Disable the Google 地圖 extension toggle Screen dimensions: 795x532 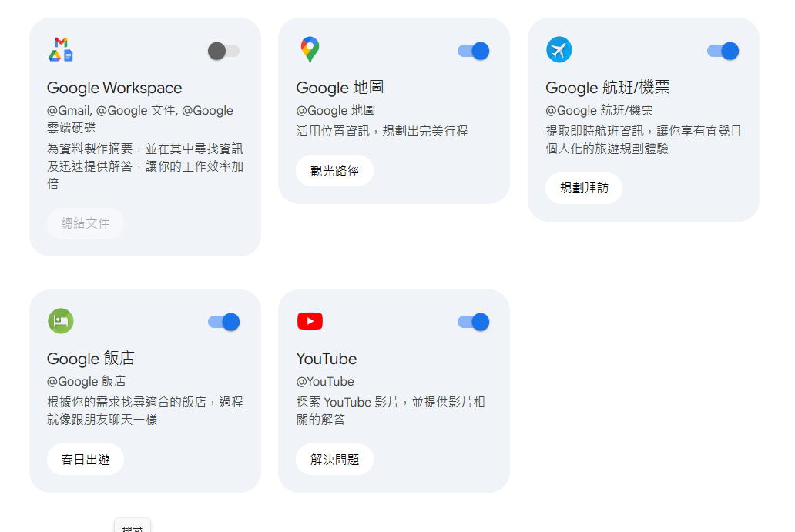473,51
